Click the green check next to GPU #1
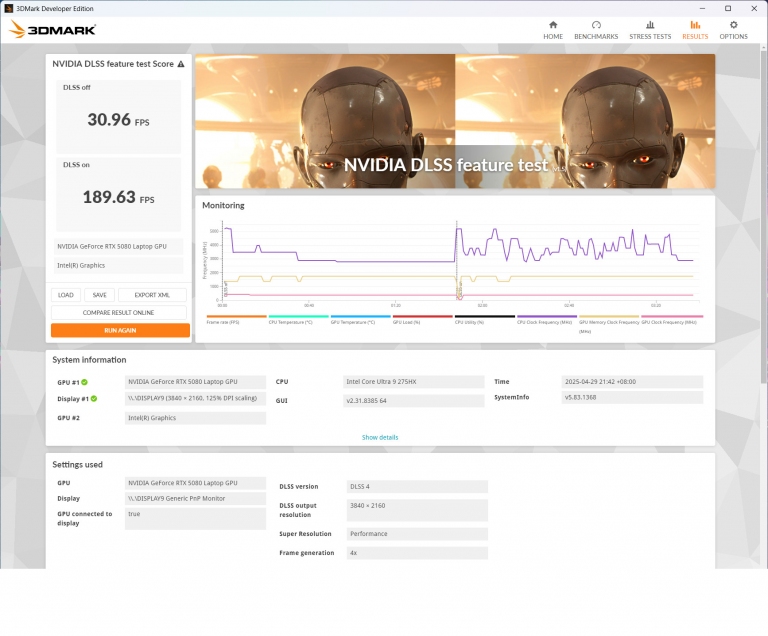768x636 pixels. [x=84, y=382]
